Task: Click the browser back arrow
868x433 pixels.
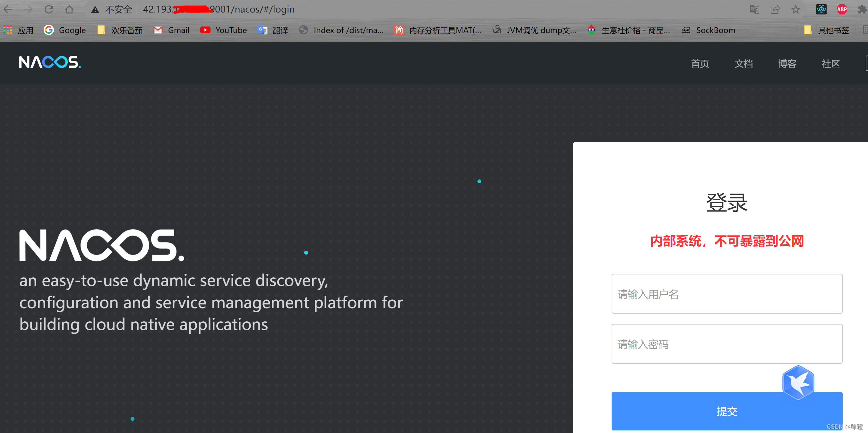Action: 8,9
